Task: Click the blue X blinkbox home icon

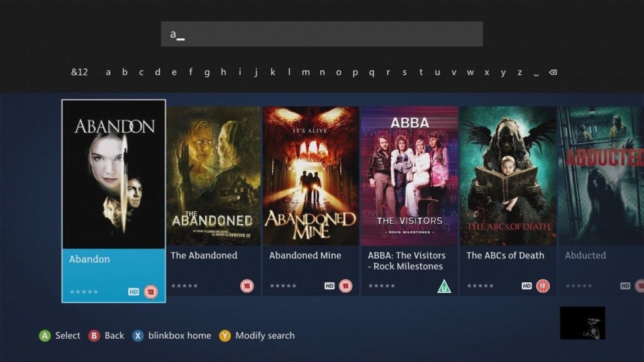Action: [138, 336]
